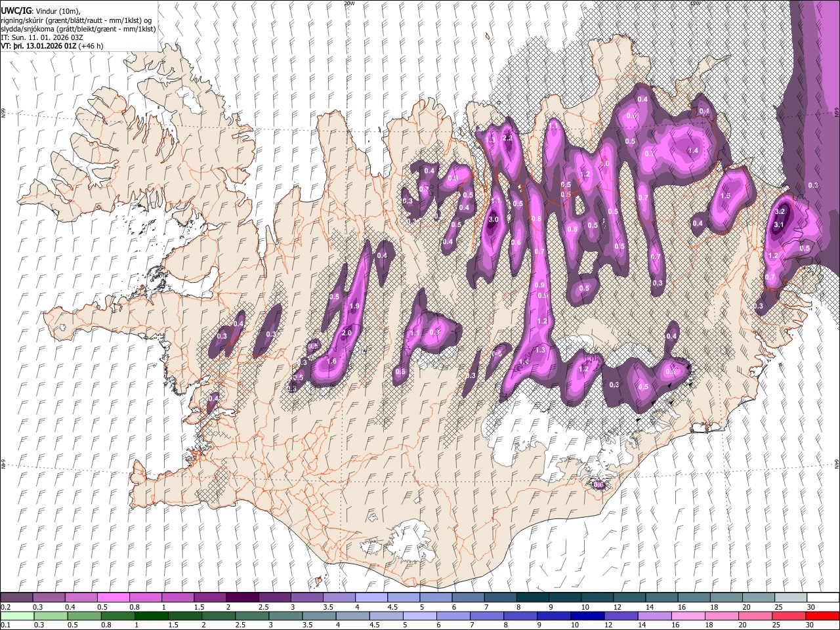840x630 pixels.
Task: Click lower legend swatch between 0.1 and 0.3
Action: click(16, 616)
